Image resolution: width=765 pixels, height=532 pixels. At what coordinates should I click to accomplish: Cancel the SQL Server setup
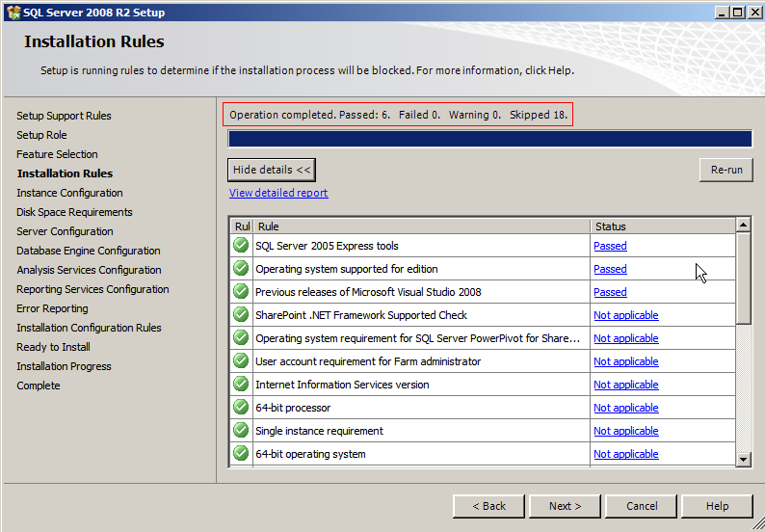(641, 506)
